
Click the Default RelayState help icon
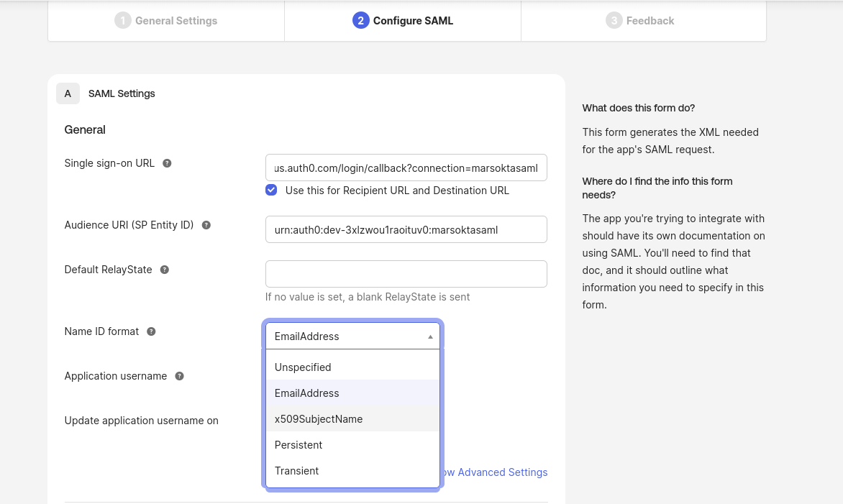164,270
